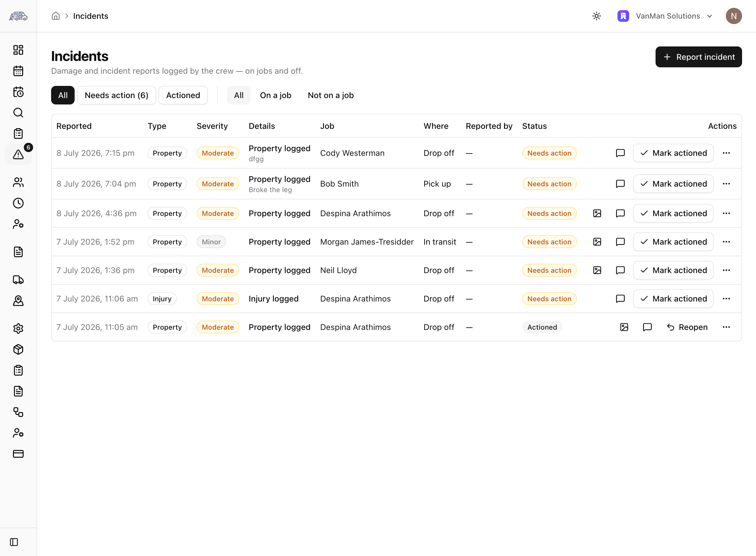Open the dashboard grid icon in sidebar
756x556 pixels.
coord(18,50)
